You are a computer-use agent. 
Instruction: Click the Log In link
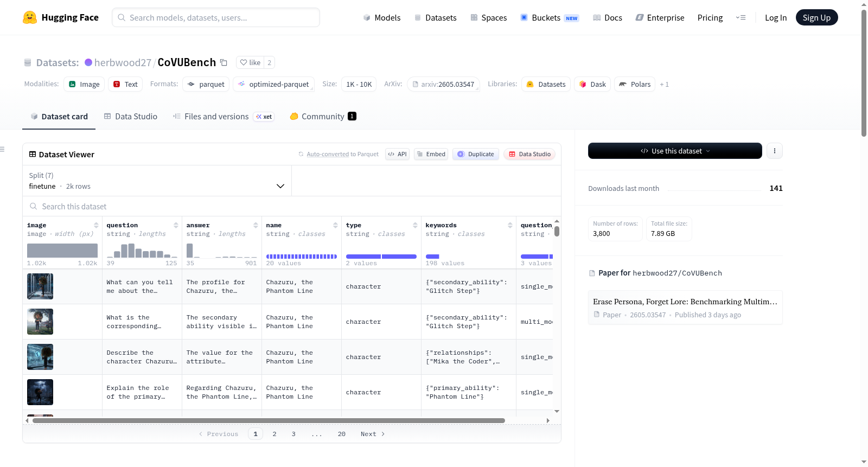776,18
